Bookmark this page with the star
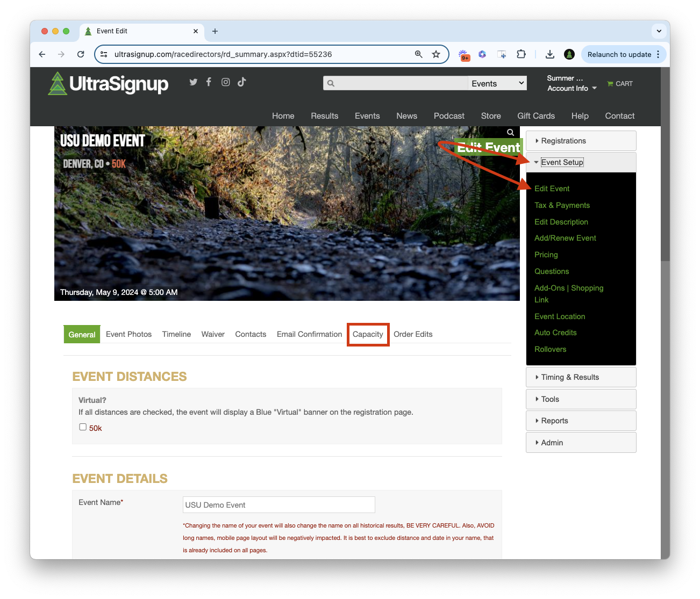The height and width of the screenshot is (599, 700). 436,54
